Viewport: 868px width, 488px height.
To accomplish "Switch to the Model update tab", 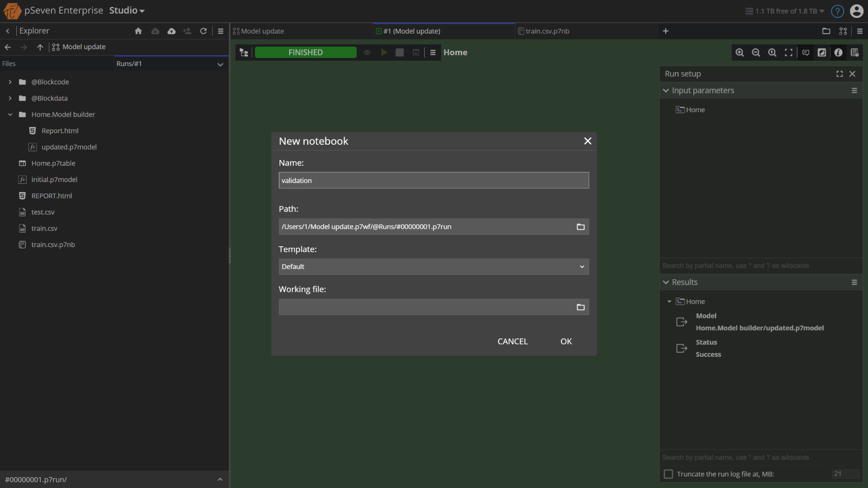I will [x=258, y=31].
